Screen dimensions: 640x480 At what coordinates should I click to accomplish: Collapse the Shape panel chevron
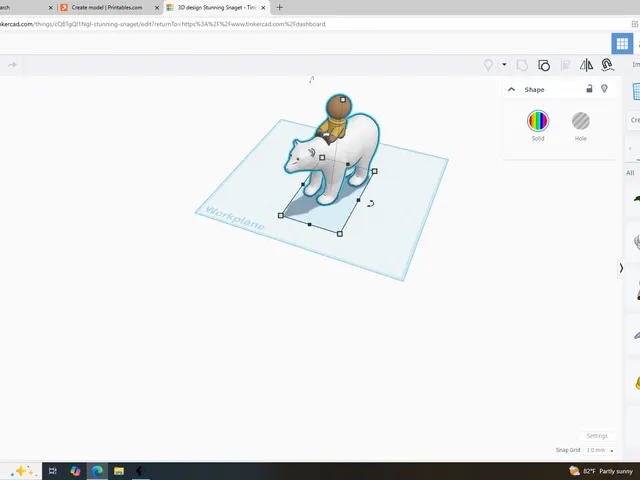(511, 89)
